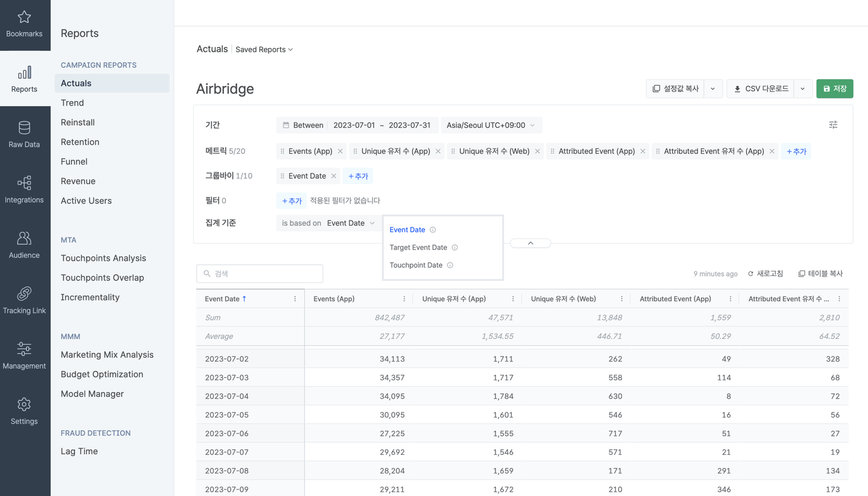This screenshot has height=496, width=868.
Task: Open Raw Data database icon
Action: [24, 127]
